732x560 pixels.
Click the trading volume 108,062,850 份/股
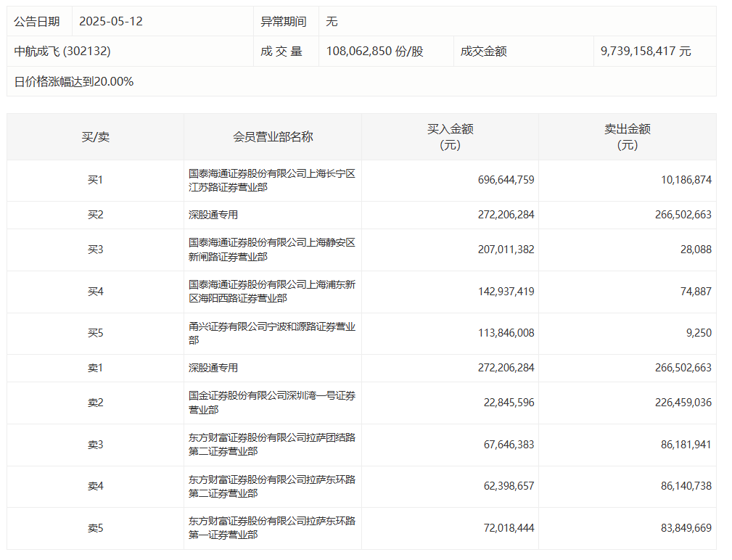pyautogui.click(x=374, y=52)
